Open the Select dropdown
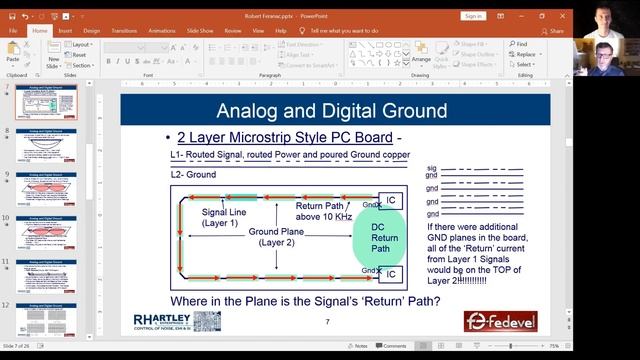Image resolution: width=640 pixels, height=360 pixels. coord(522,64)
